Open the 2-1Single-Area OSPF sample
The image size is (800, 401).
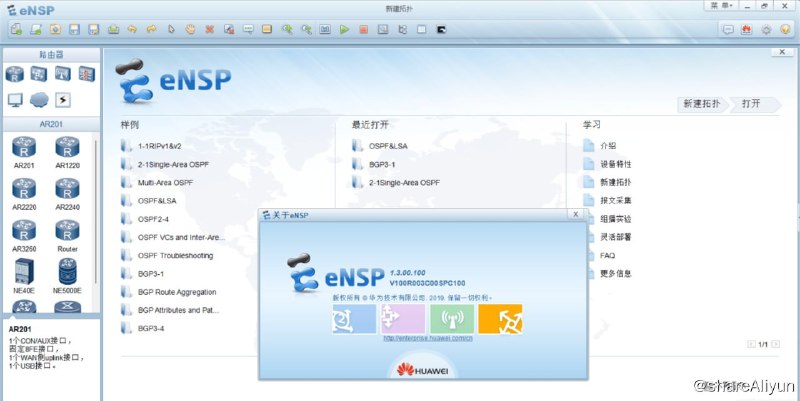tap(173, 163)
